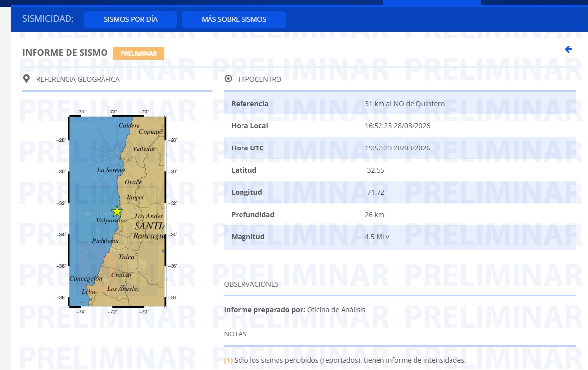Click the Hora UTC time value
The width and height of the screenshot is (588, 370).
[x=397, y=148]
